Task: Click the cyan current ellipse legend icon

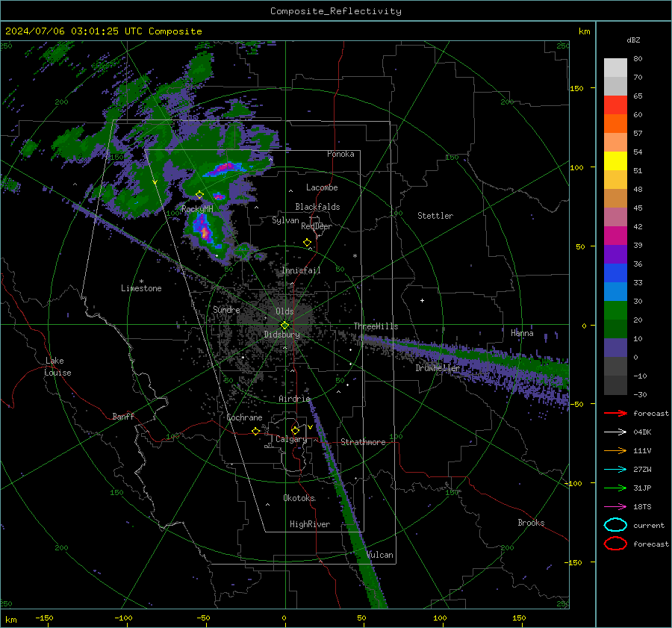Action: (615, 525)
